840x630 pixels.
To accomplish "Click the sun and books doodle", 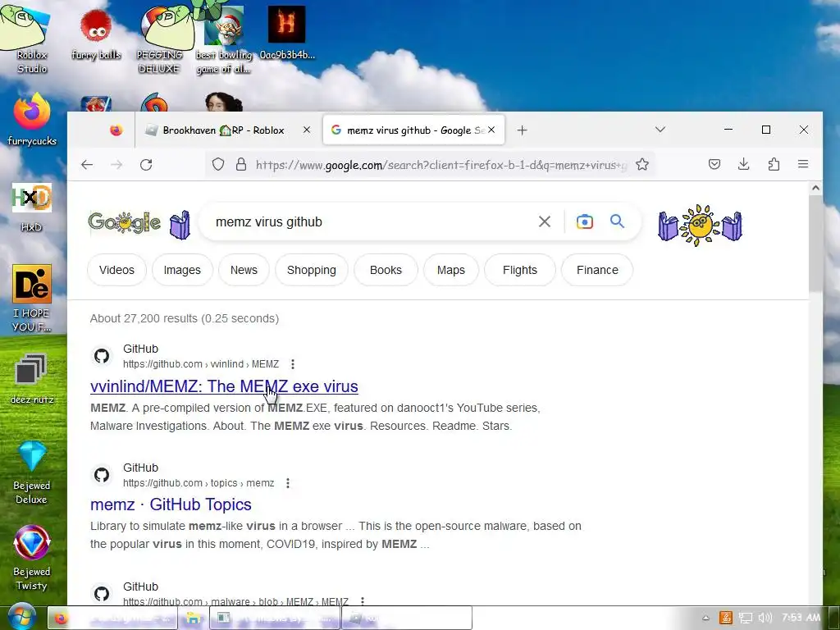I will 701,225.
